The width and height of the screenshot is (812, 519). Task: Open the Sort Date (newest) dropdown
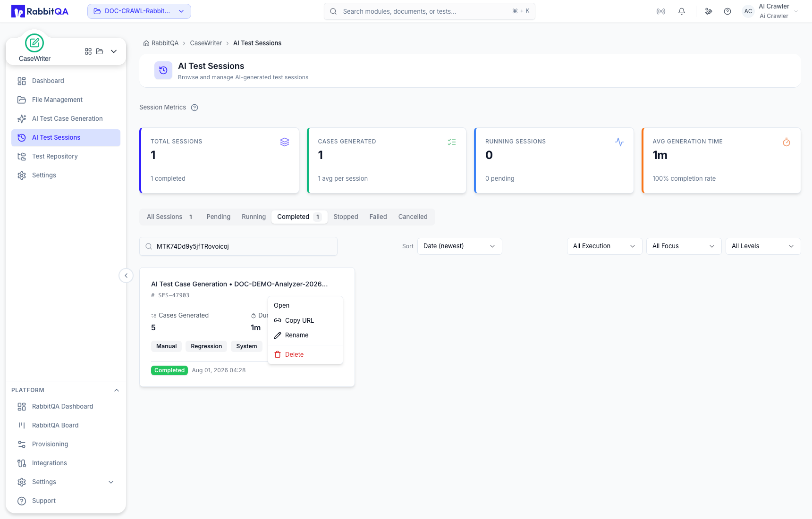[x=459, y=246]
